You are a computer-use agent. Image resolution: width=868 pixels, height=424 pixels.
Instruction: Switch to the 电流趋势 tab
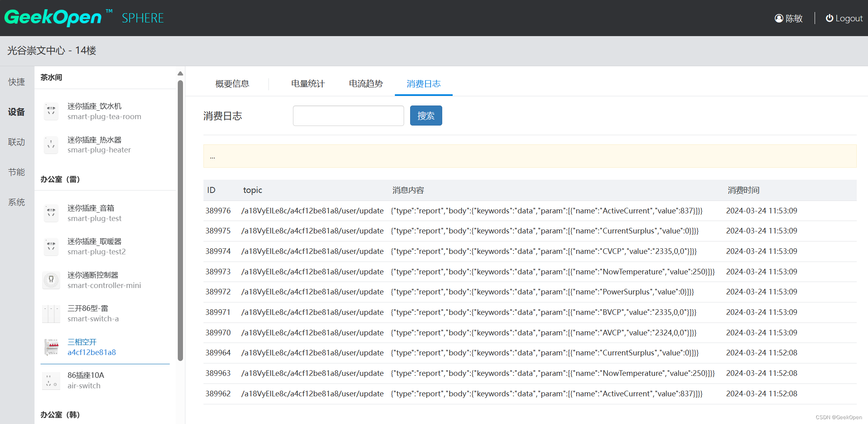coord(366,83)
